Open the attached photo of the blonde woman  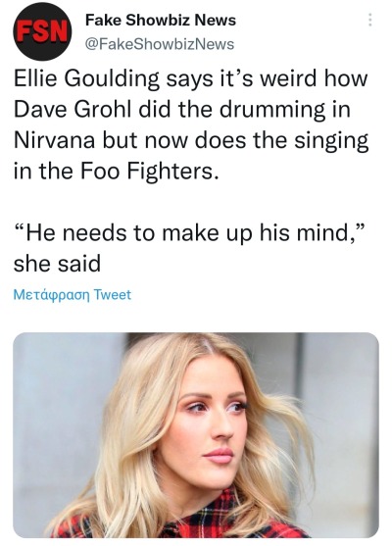click(196, 435)
